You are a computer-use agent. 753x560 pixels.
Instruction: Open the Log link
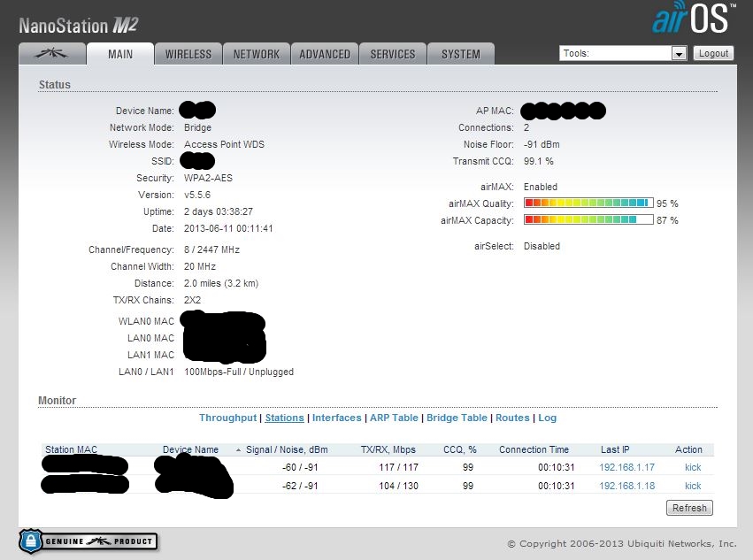coord(547,418)
